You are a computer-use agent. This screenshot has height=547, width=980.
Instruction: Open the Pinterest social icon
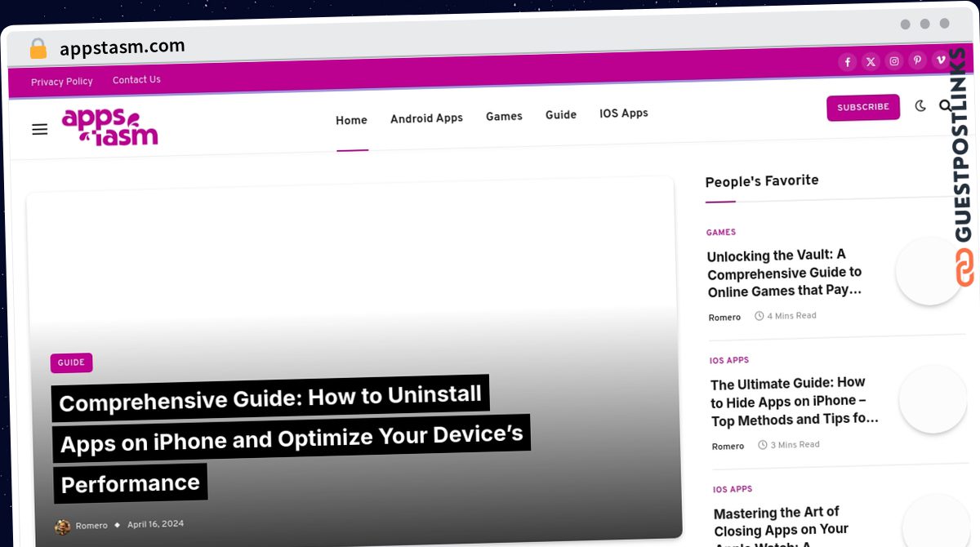[x=918, y=60]
